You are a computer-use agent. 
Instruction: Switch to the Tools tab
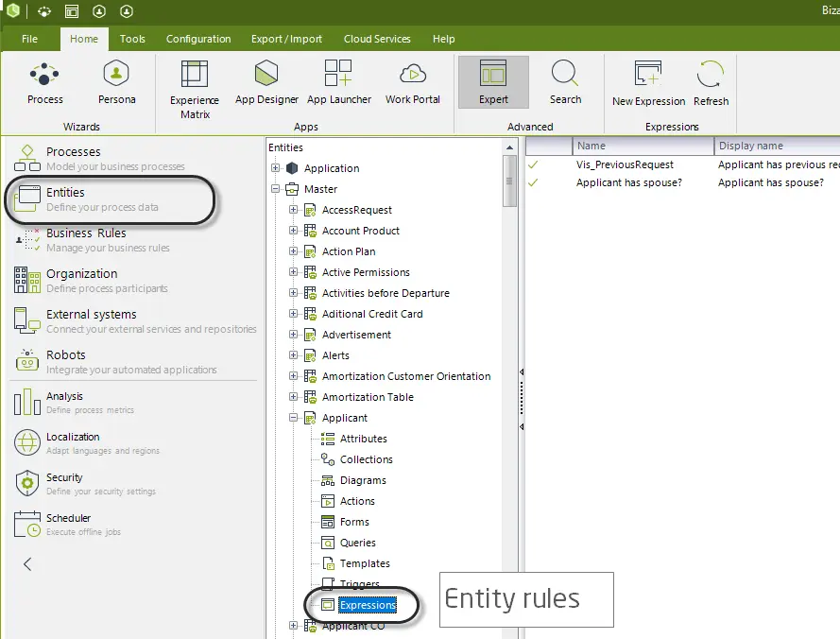click(132, 39)
